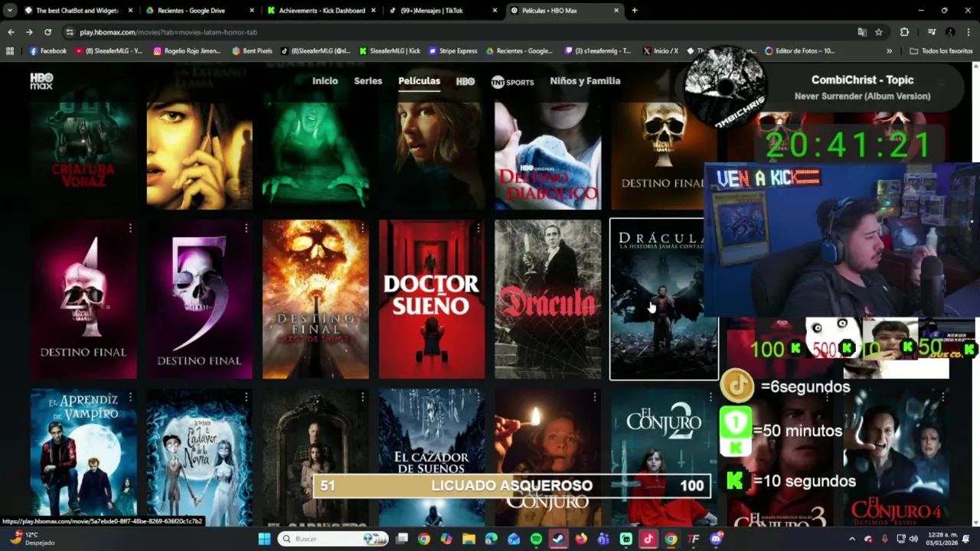The width and height of the screenshot is (980, 551).
Task: Open a new browser tab
Action: point(634,11)
